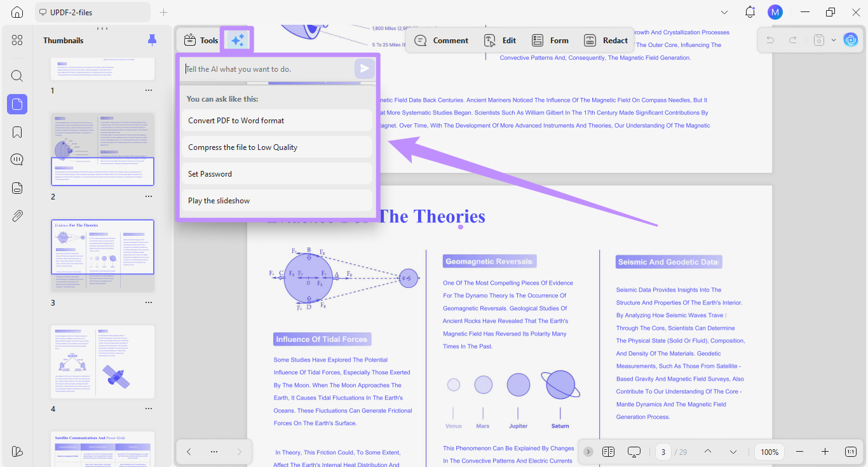Open the Attachments paperclip panel
The image size is (868, 467).
tap(17, 215)
